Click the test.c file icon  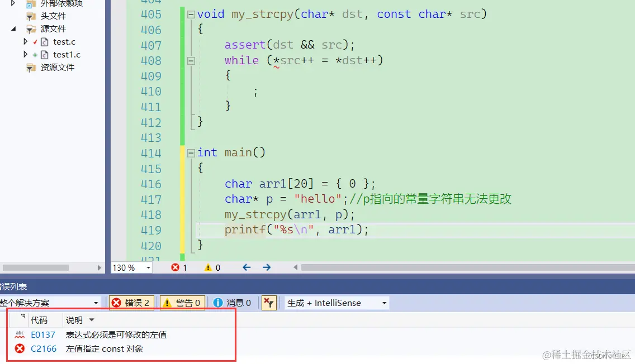click(x=45, y=42)
